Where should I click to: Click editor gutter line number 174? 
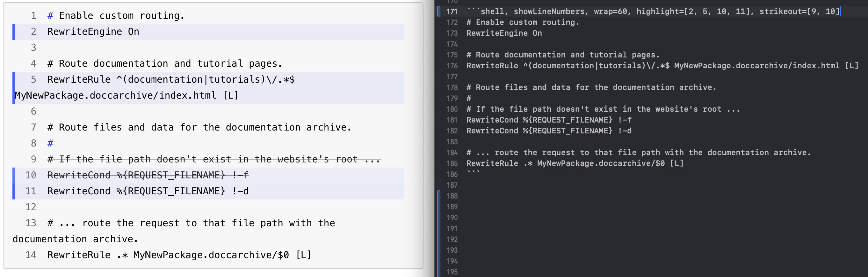coord(452,44)
